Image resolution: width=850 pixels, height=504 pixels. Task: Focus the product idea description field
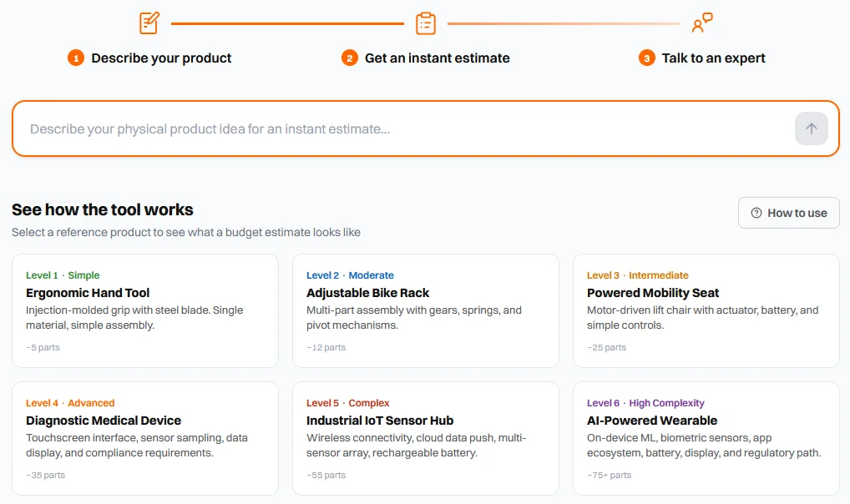pos(426,129)
